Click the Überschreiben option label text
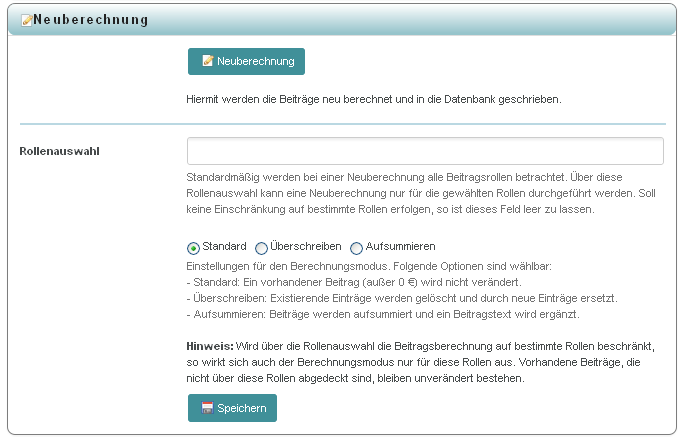This screenshot has height=437, width=683. (x=306, y=247)
